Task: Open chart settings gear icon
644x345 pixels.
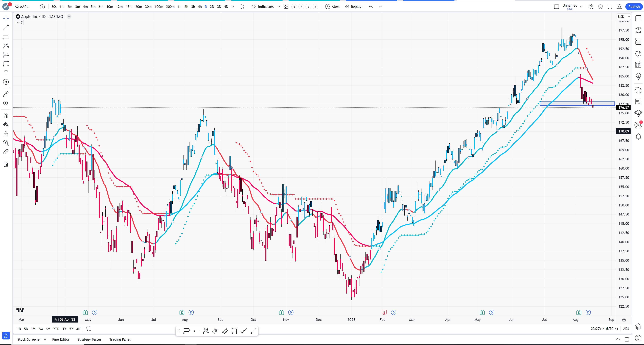Action: point(601,7)
